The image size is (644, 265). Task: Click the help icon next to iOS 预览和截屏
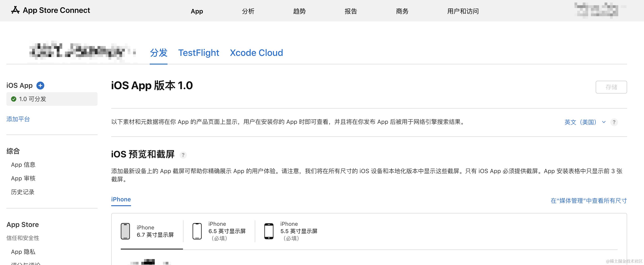click(183, 155)
